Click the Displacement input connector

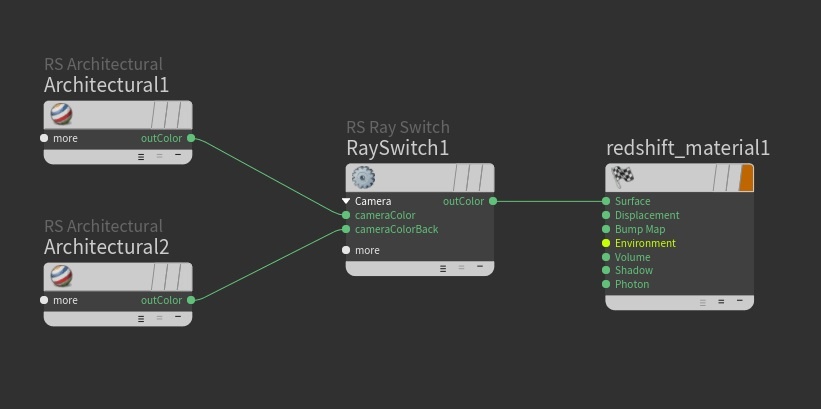pos(606,215)
